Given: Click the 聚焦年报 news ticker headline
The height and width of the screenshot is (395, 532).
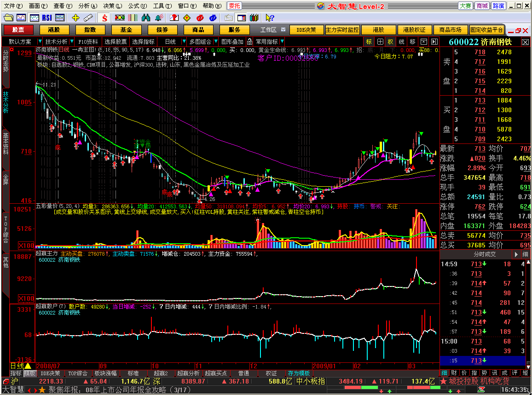Looking at the screenshot, I should [x=120, y=390].
